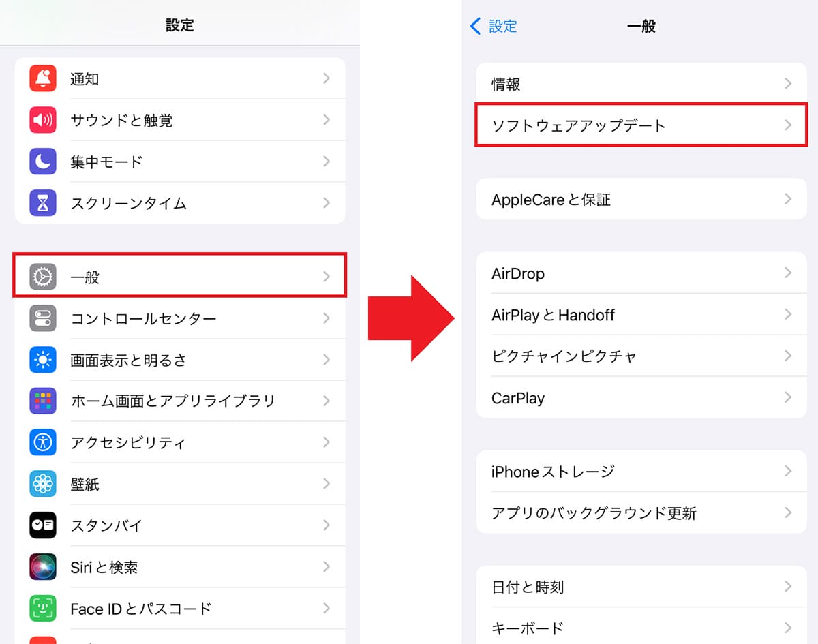Tap chevron on the AirDrop row
818x644 pixels.
click(788, 273)
